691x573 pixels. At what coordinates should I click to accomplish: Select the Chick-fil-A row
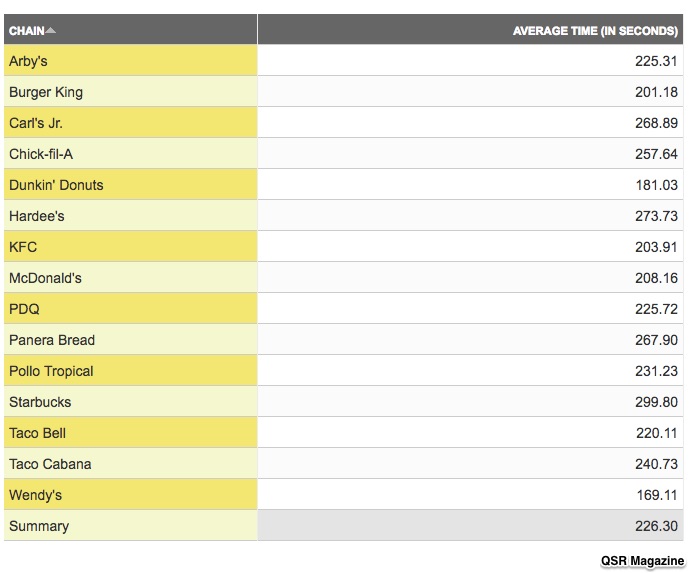pyautogui.click(x=344, y=153)
